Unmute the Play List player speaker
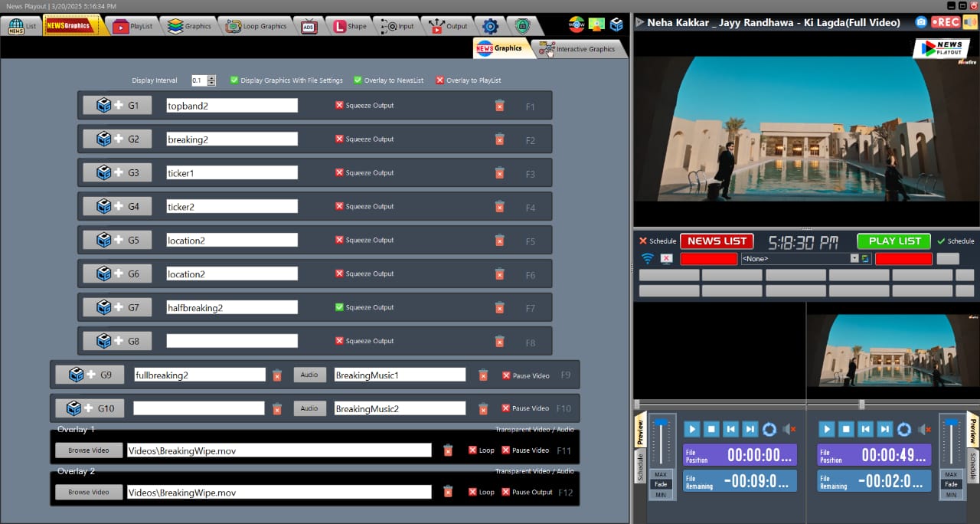The image size is (980, 524). click(x=924, y=430)
